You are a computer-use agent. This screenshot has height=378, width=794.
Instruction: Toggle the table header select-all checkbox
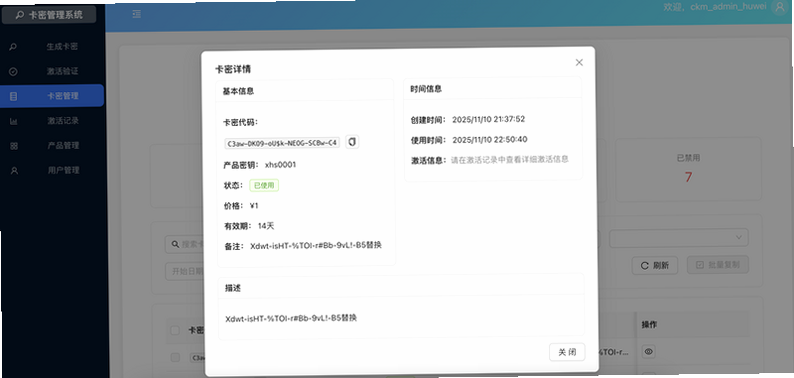tap(175, 330)
